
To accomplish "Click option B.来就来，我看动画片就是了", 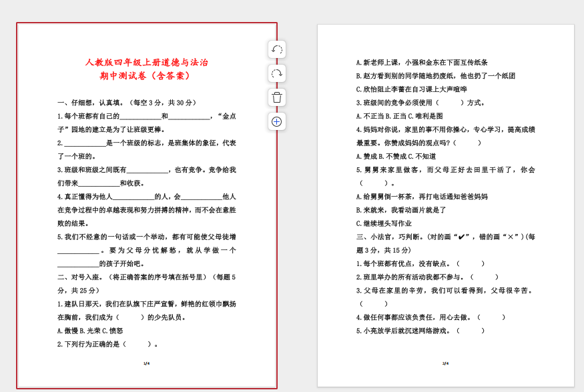I will pos(401,210).
